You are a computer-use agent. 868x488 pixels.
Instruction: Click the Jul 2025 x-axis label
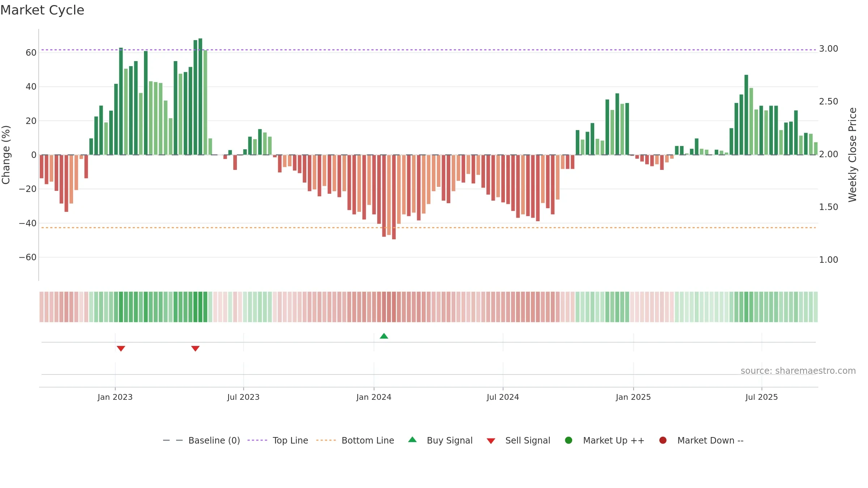[x=762, y=397]
